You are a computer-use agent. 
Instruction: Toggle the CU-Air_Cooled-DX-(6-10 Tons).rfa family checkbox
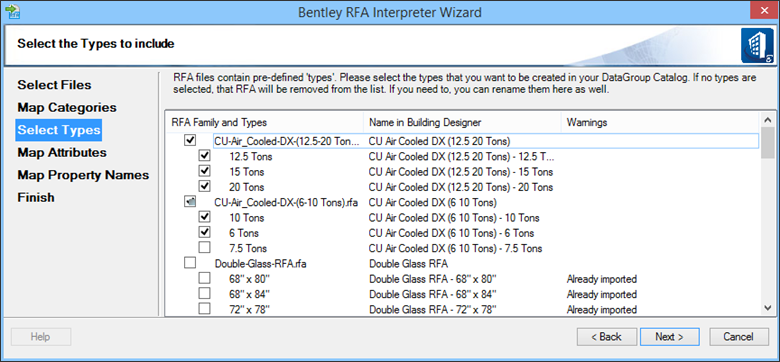pyautogui.click(x=190, y=201)
